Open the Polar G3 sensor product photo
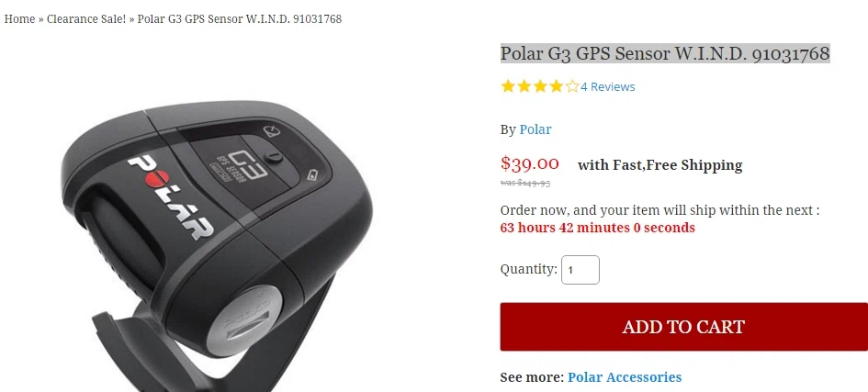This screenshot has width=868, height=392. pyautogui.click(x=218, y=243)
